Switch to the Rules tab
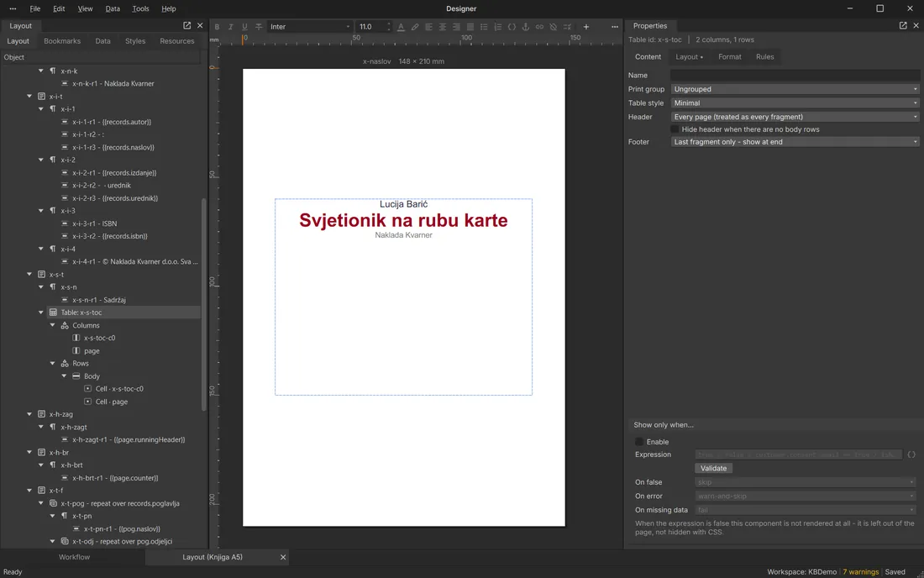This screenshot has width=924, height=578. click(765, 56)
